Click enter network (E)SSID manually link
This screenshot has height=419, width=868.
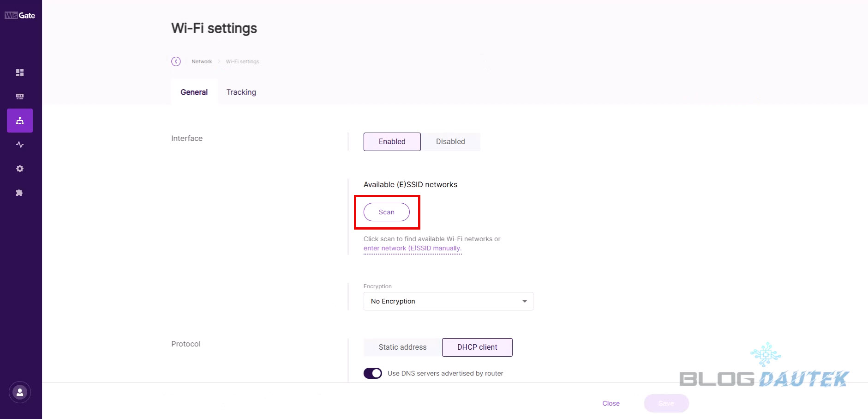click(412, 249)
